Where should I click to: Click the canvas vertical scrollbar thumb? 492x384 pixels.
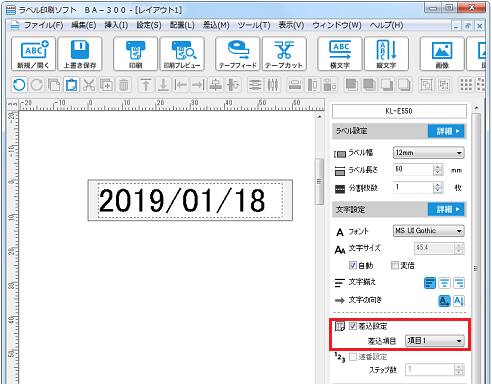pyautogui.click(x=319, y=182)
